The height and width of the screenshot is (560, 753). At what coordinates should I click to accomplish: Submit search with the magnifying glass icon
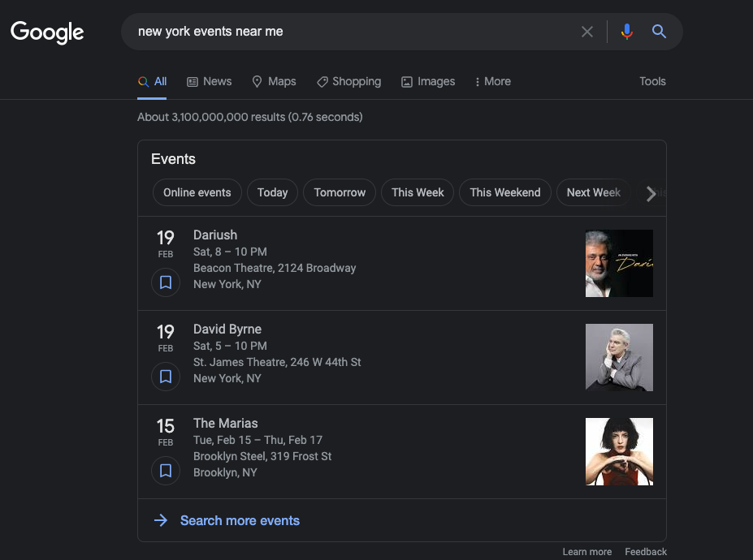pyautogui.click(x=659, y=32)
